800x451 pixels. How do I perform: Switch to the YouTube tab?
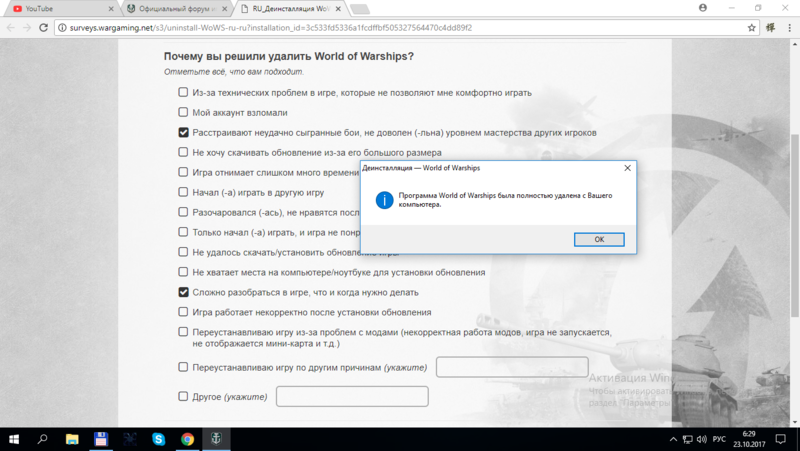pyautogui.click(x=60, y=9)
